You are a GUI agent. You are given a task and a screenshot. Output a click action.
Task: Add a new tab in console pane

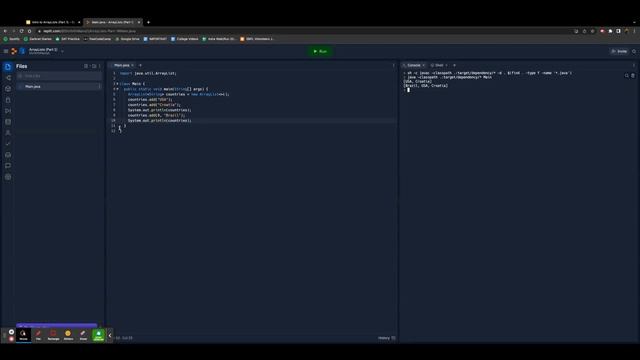[x=454, y=65]
